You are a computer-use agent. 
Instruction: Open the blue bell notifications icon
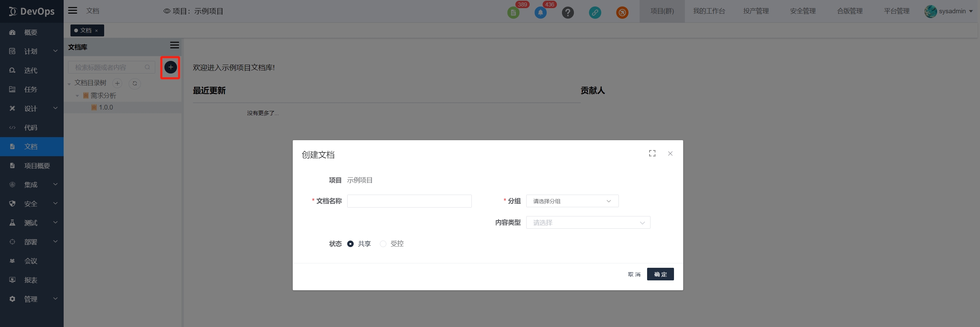click(x=540, y=13)
